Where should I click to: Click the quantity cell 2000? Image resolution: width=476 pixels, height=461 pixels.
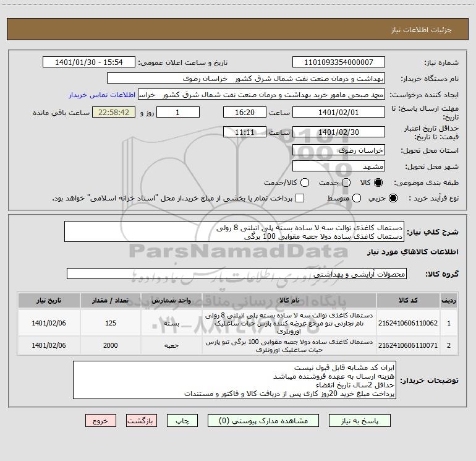point(111,345)
